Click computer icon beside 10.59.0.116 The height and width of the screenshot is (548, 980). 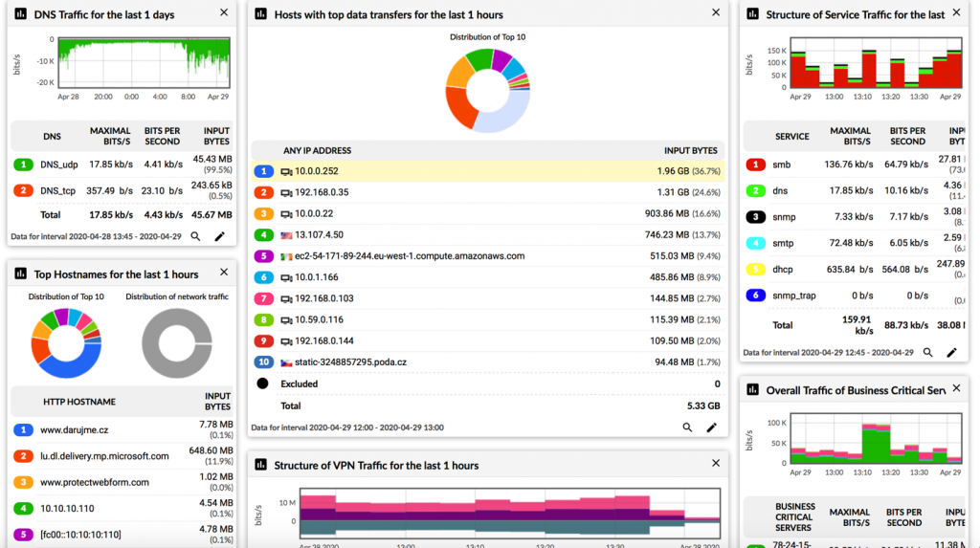click(x=286, y=320)
